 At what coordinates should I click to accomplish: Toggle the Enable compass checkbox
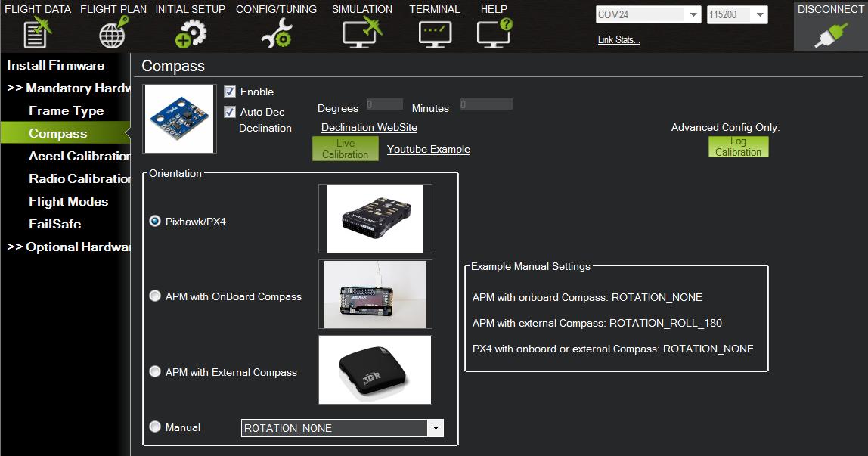230,92
